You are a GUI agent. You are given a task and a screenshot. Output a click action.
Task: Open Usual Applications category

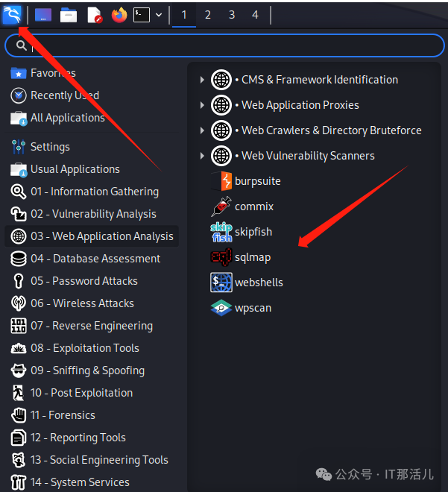pos(92,169)
